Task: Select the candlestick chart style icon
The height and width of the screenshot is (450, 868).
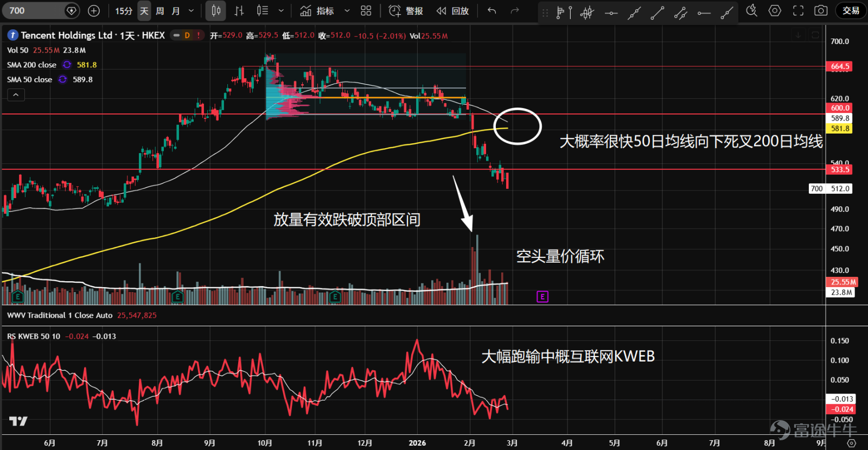Action: click(216, 10)
